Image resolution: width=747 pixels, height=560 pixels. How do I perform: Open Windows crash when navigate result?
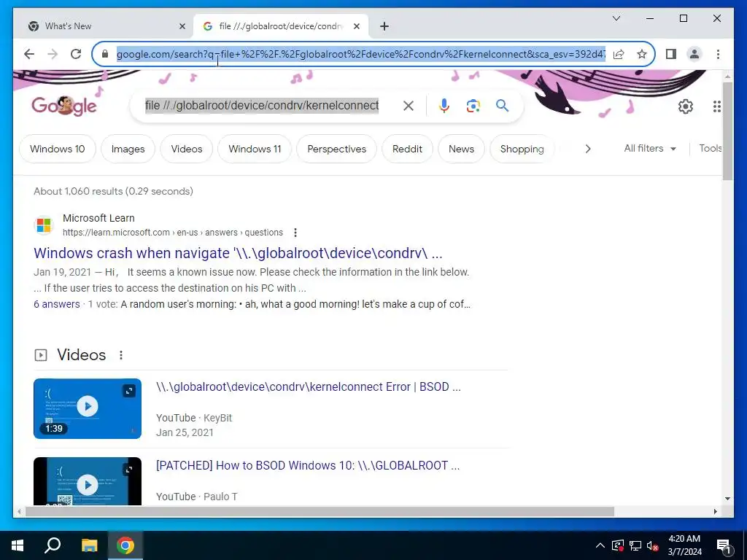(x=238, y=253)
